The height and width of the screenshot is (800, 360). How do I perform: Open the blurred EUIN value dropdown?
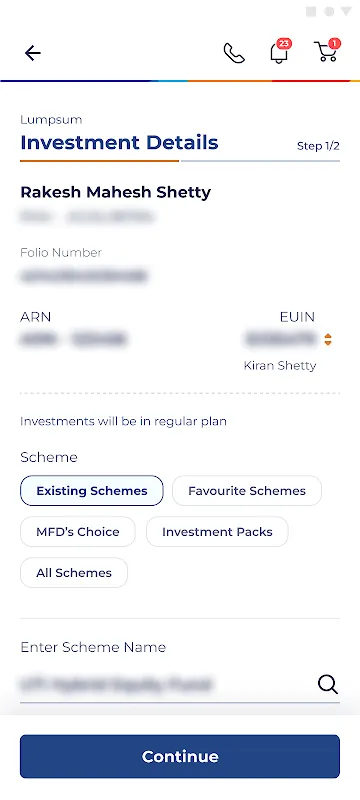click(x=281, y=339)
